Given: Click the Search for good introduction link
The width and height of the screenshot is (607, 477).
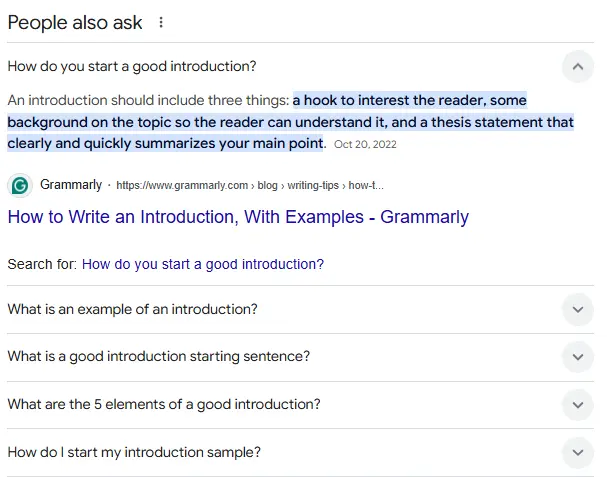Looking at the screenshot, I should [203, 265].
